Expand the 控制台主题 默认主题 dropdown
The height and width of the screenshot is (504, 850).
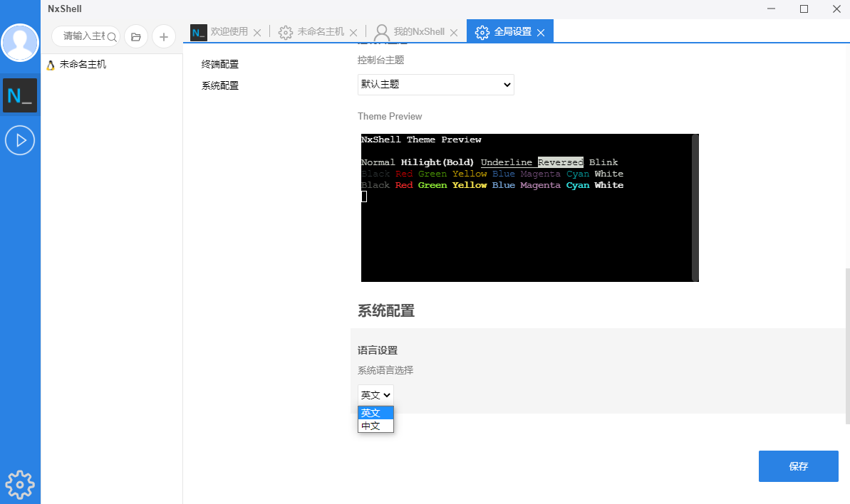click(x=435, y=85)
